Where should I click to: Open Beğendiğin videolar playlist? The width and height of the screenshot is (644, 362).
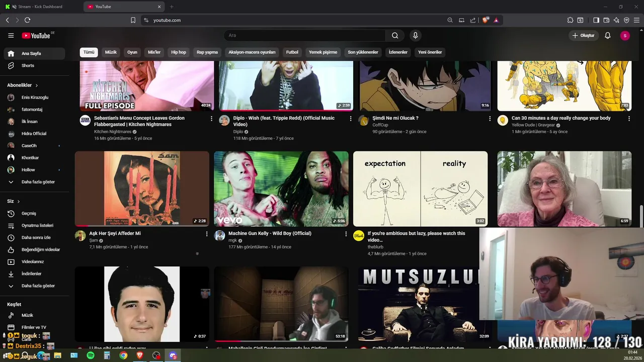(x=34, y=249)
